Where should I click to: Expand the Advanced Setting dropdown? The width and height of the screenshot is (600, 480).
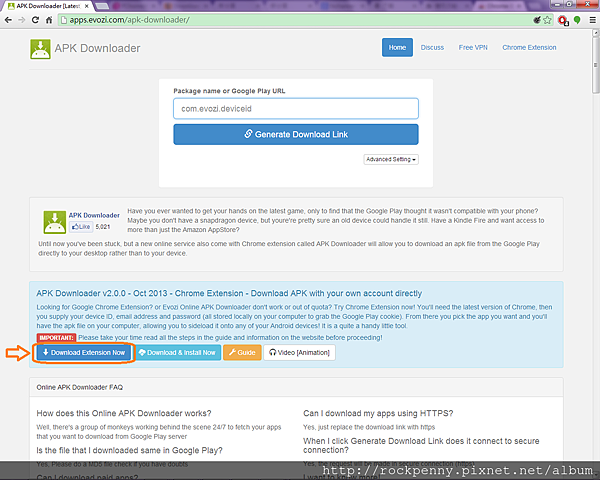click(x=391, y=159)
